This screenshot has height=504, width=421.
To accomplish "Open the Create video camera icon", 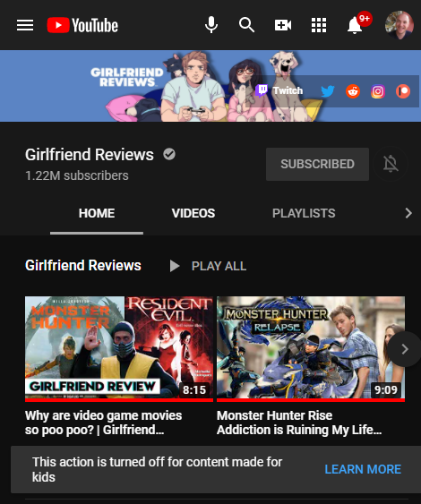I will [283, 25].
